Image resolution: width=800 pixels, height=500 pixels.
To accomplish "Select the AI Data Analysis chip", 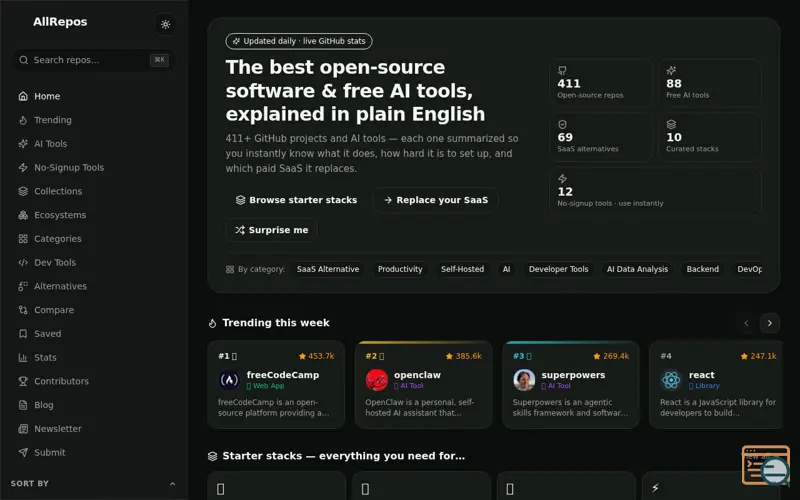I will click(637, 269).
